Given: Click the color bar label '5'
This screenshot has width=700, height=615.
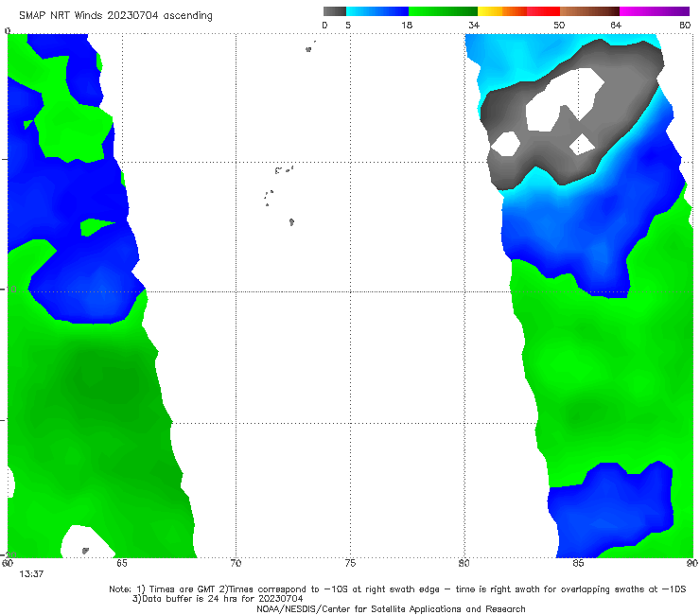Looking at the screenshot, I should [x=348, y=26].
